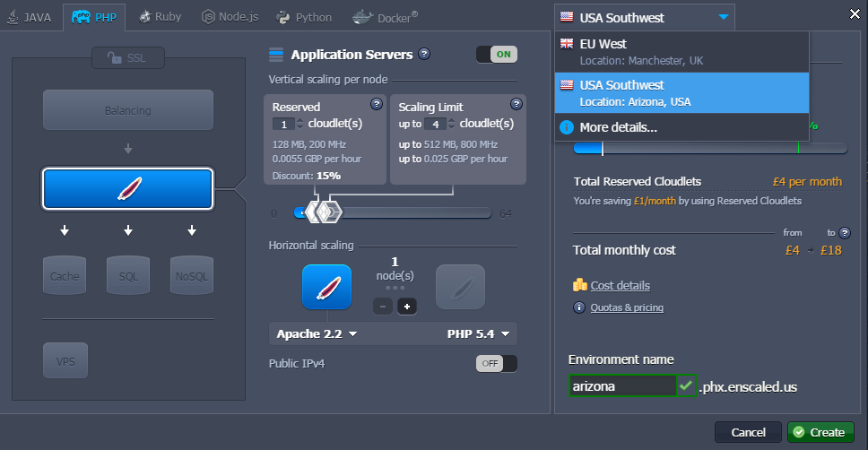868x450 pixels.
Task: Open the PHP 5.4 version dropdown
Action: [478, 333]
